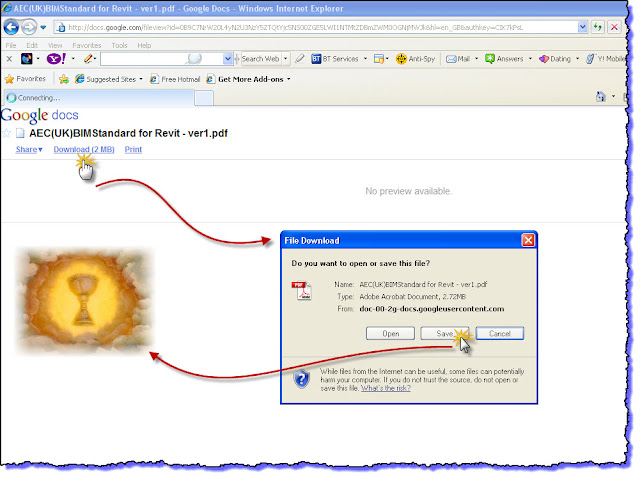Click the address bar URL field
This screenshot has width=640, height=477.
pyautogui.click(x=316, y=27)
